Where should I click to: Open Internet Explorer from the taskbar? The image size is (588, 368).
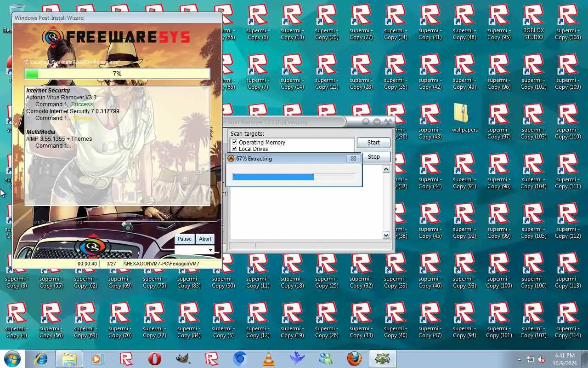pos(41,359)
